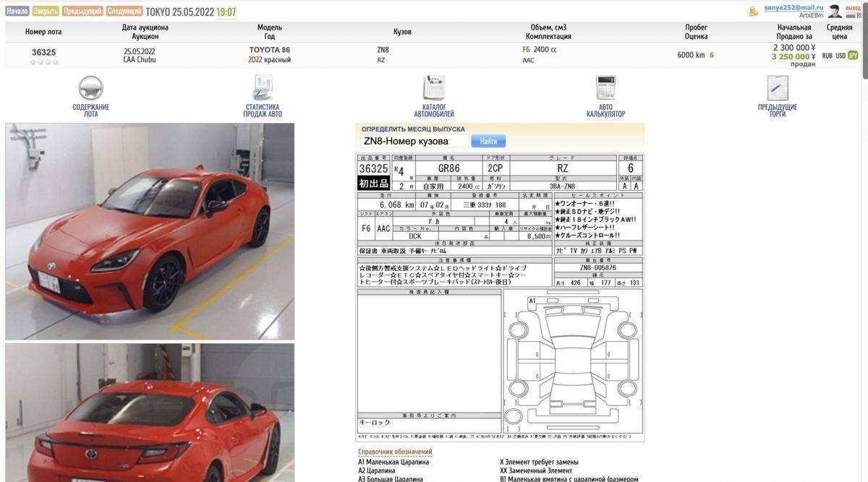Go to the Следующий lot
This screenshot has height=482, width=868.
tap(124, 12)
